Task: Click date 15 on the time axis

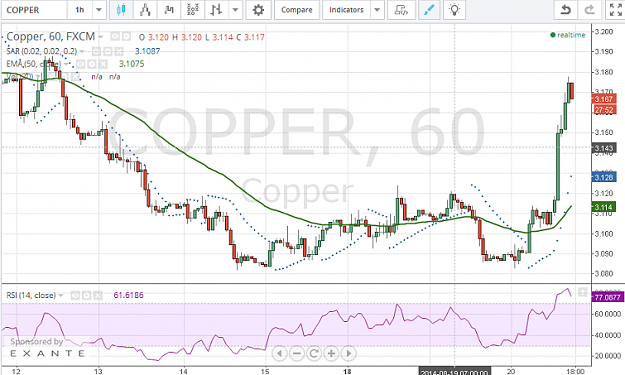Action: point(265,371)
